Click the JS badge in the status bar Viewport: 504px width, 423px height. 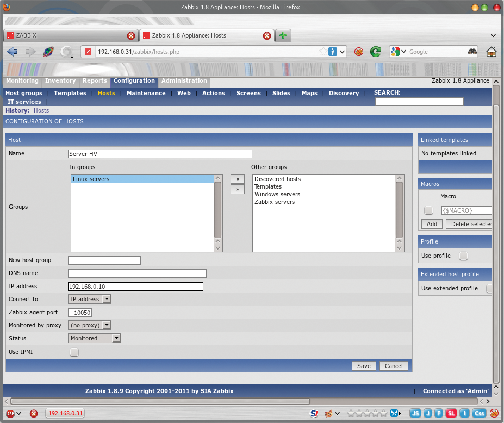point(415,413)
